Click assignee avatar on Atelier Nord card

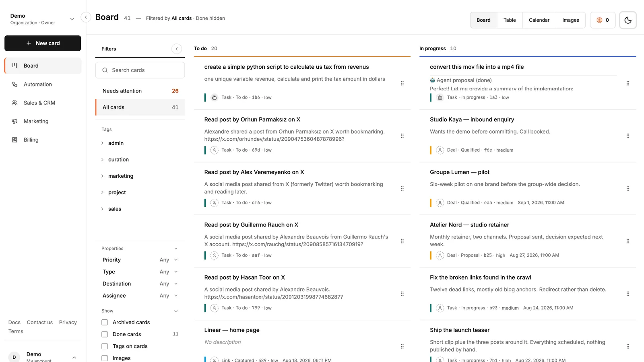440,255
